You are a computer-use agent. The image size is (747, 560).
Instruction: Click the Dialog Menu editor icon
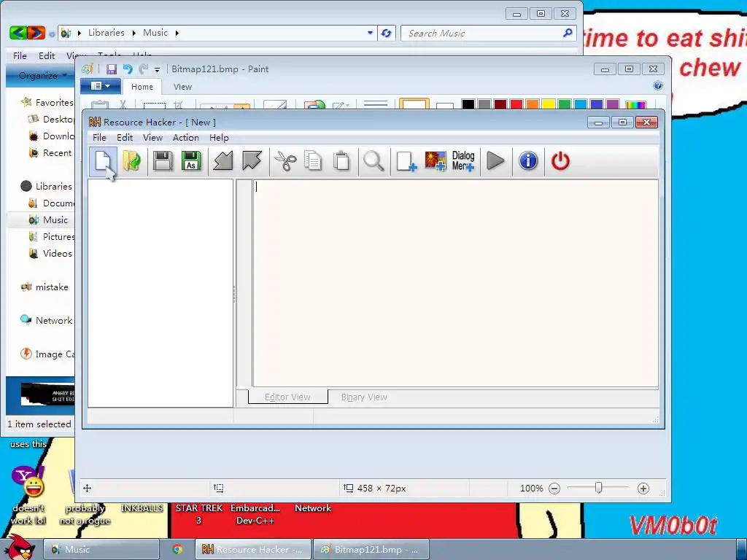(x=463, y=161)
